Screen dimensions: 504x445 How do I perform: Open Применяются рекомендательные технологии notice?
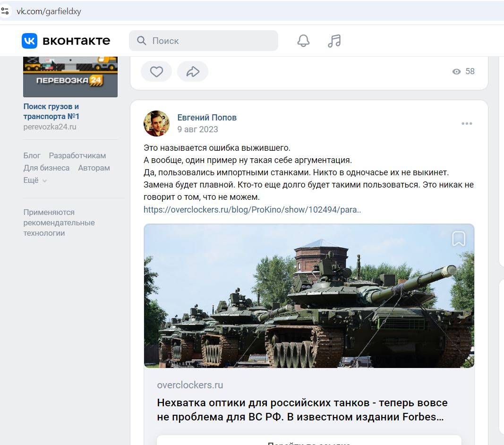[59, 222]
